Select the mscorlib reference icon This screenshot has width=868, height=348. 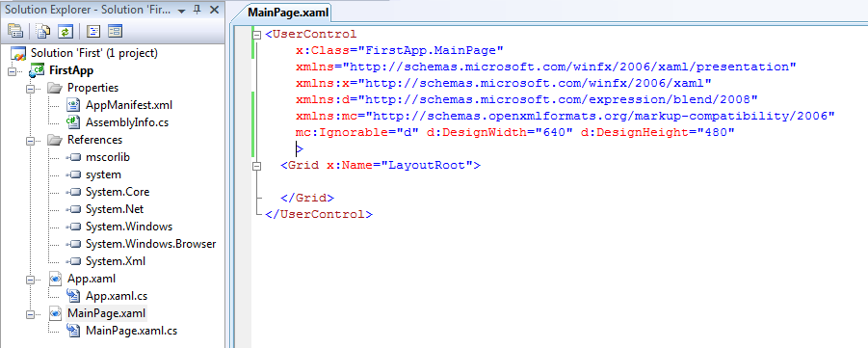click(x=73, y=157)
